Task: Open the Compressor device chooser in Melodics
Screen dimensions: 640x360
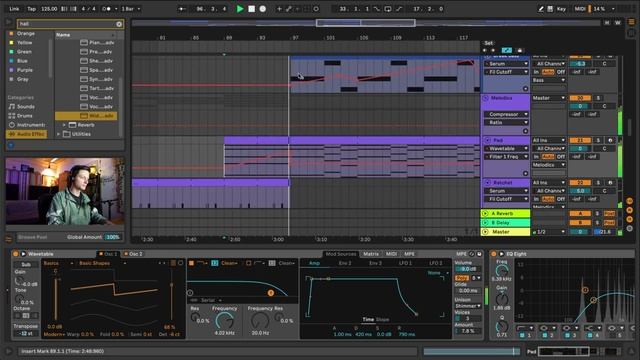Action: (506, 114)
